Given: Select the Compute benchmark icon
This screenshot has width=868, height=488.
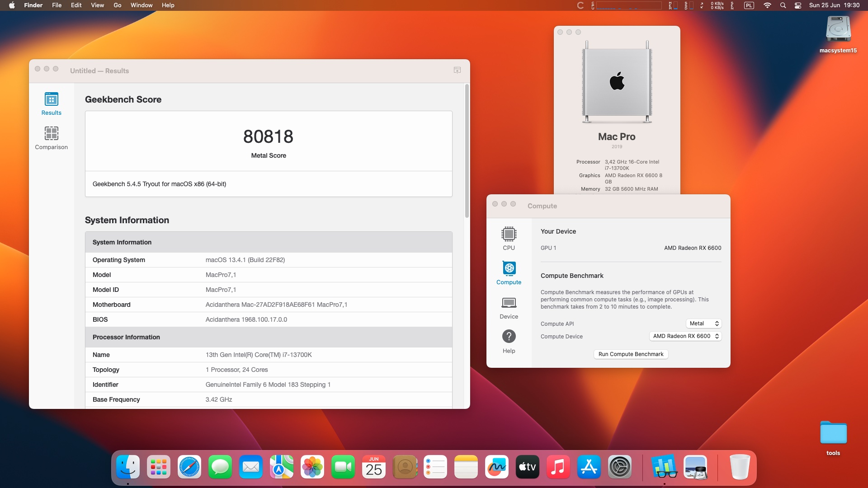Looking at the screenshot, I should click(x=509, y=273).
